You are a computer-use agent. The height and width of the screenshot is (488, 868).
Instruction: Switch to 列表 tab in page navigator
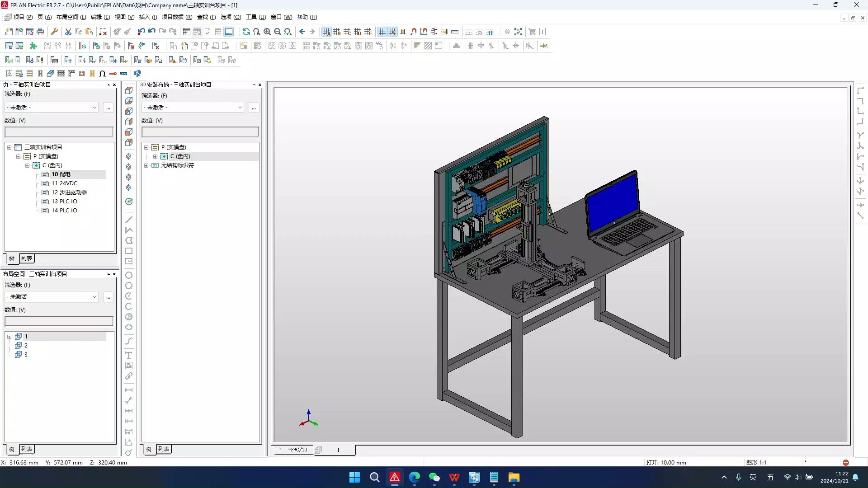(27, 258)
